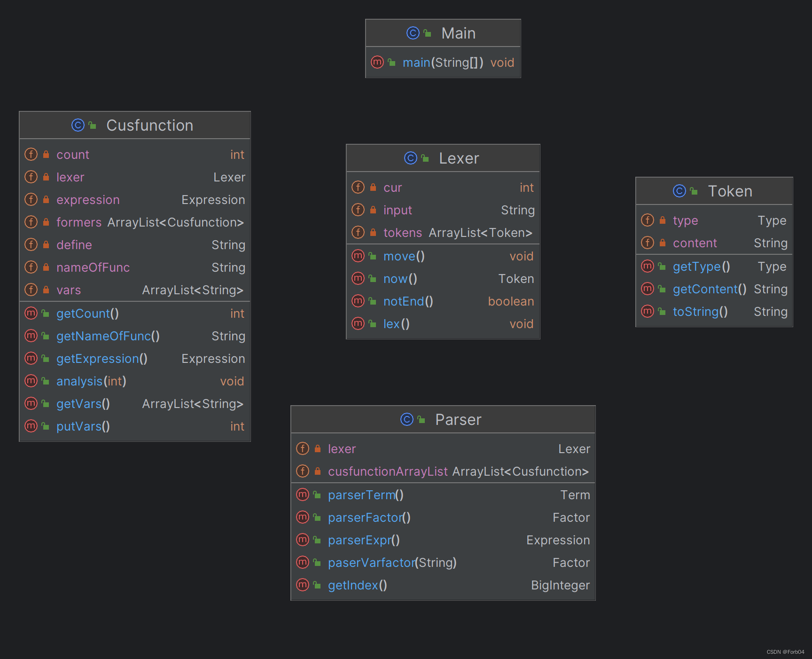Click the method icon next to parserTerm()
This screenshot has width=812, height=659.
tap(303, 494)
